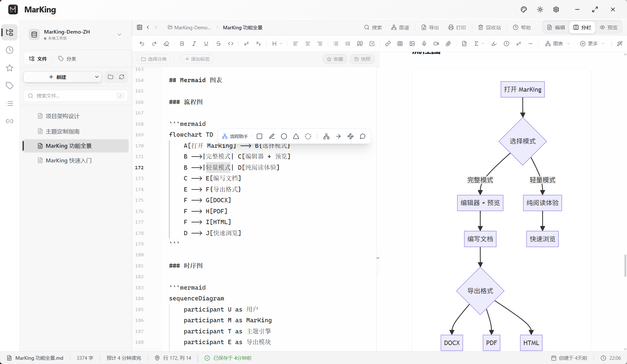The width and height of the screenshot is (627, 364).
Task: Insert a video
Action: (x=436, y=44)
